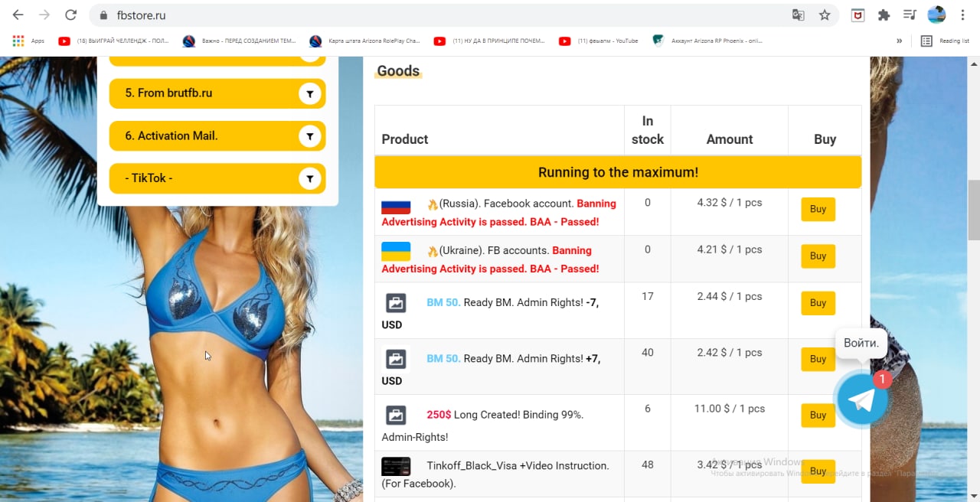
Task: Open the "(Russia). Facebook account" product
Action: point(499,213)
